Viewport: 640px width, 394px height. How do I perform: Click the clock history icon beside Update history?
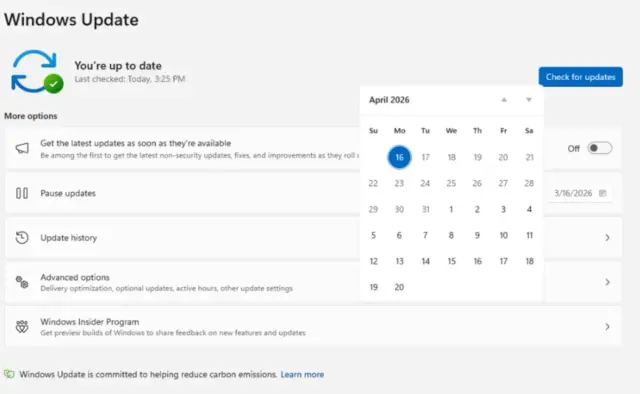point(22,238)
